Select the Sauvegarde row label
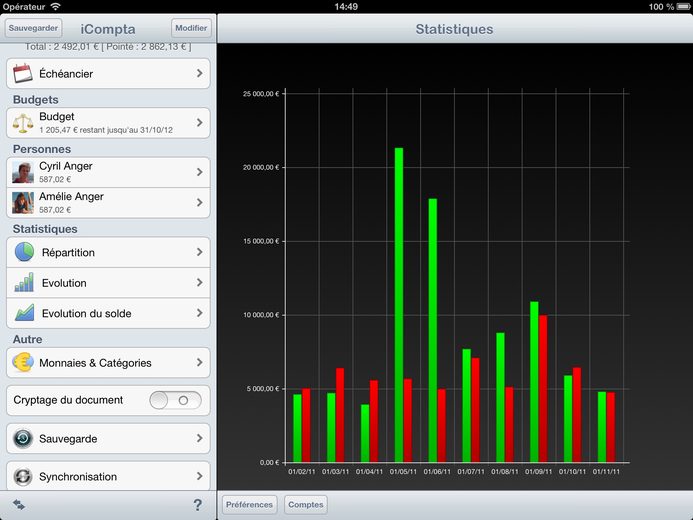Screen dimensions: 693x520 68,439
